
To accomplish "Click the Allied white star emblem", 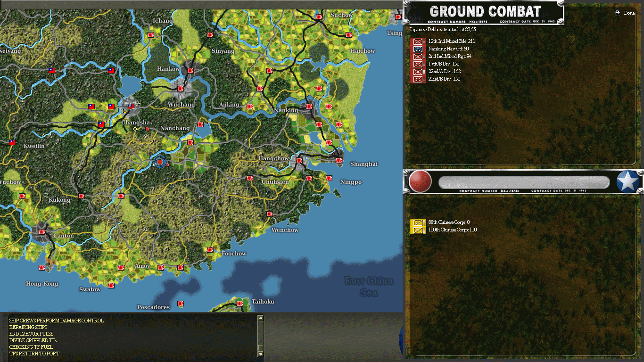I will coord(628,182).
